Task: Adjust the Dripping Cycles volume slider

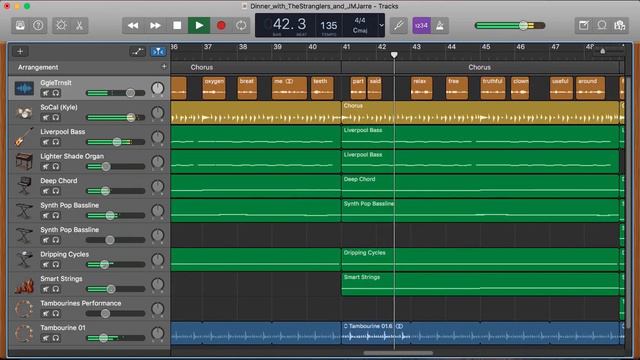Action: tap(116, 264)
